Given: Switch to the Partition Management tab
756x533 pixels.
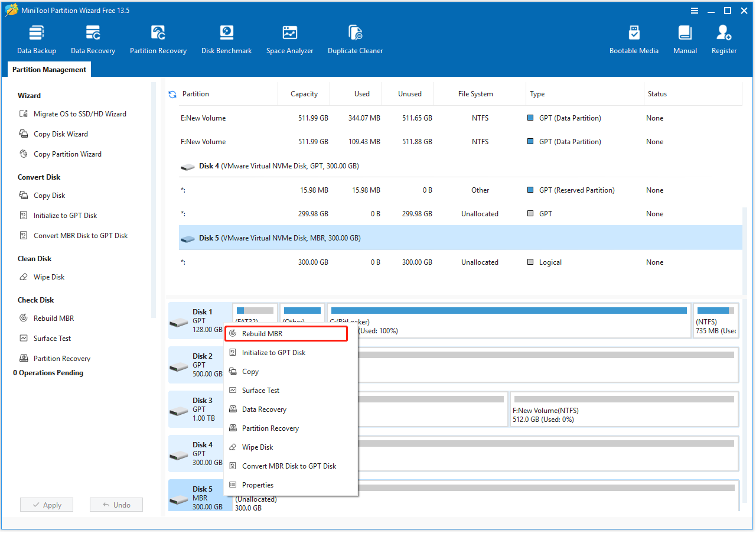Looking at the screenshot, I should (50, 70).
